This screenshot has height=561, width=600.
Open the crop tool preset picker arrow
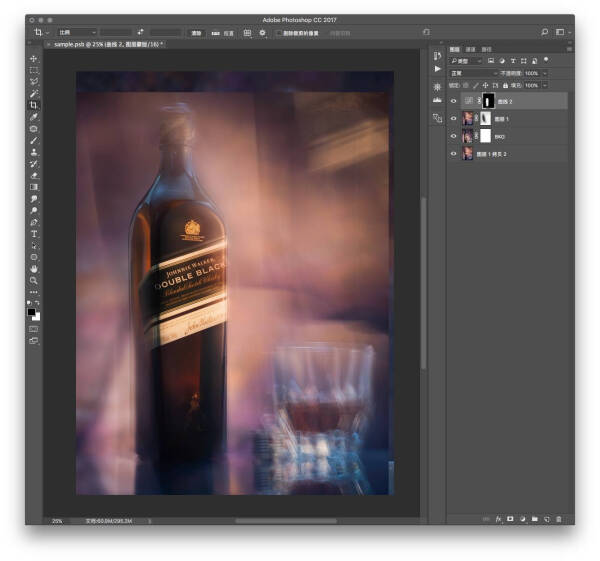click(x=47, y=33)
